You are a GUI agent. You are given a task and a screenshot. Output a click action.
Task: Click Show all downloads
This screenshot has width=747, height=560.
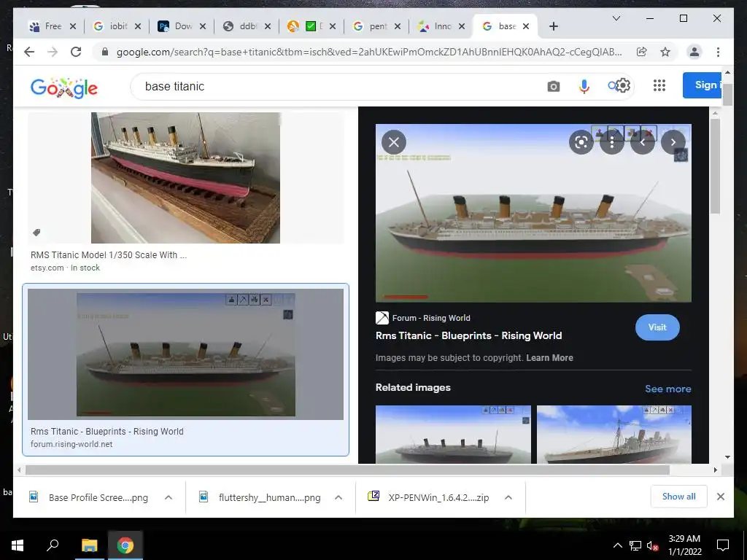click(x=679, y=497)
